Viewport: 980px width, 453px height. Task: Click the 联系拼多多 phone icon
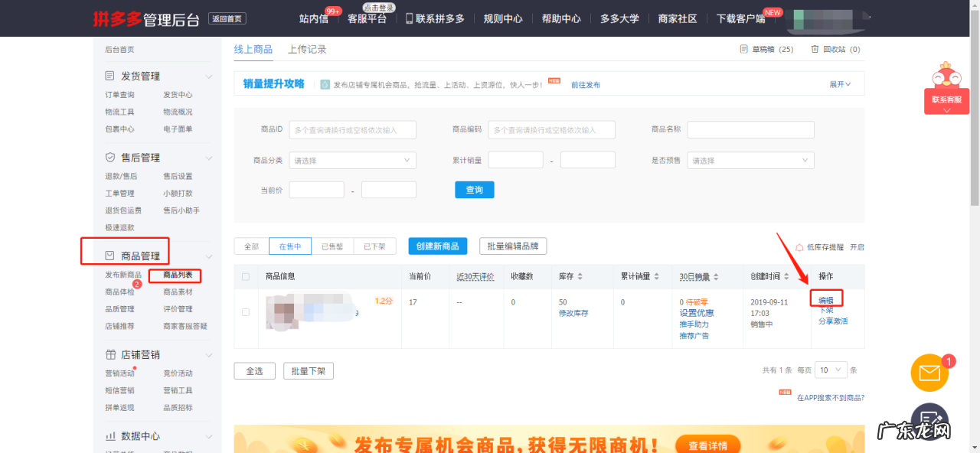point(410,19)
